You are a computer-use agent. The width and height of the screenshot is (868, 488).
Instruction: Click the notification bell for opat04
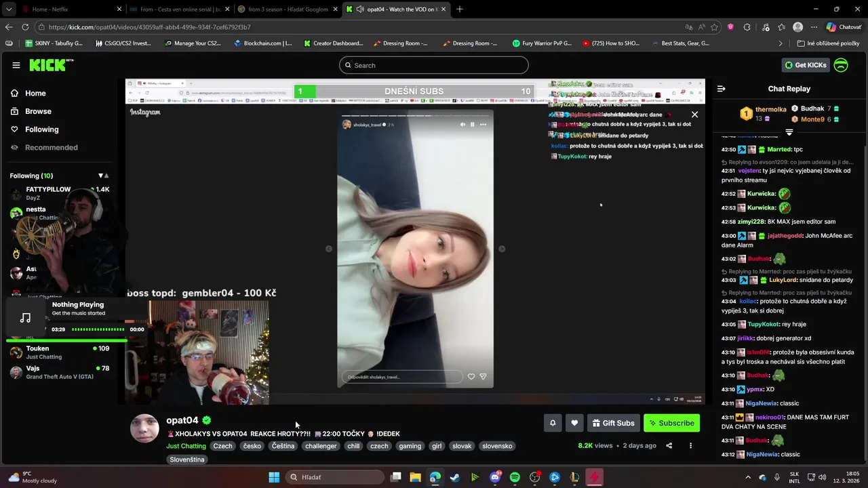[x=553, y=423]
